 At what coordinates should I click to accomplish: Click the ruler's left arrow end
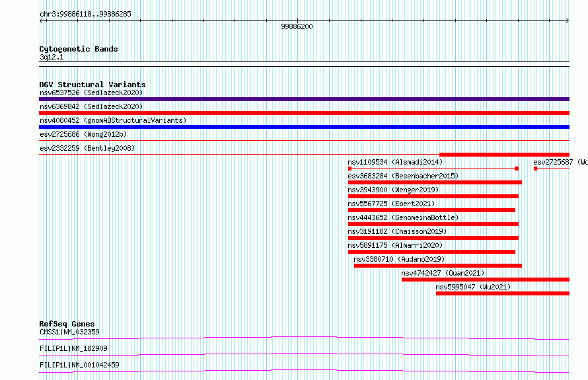tap(41, 21)
